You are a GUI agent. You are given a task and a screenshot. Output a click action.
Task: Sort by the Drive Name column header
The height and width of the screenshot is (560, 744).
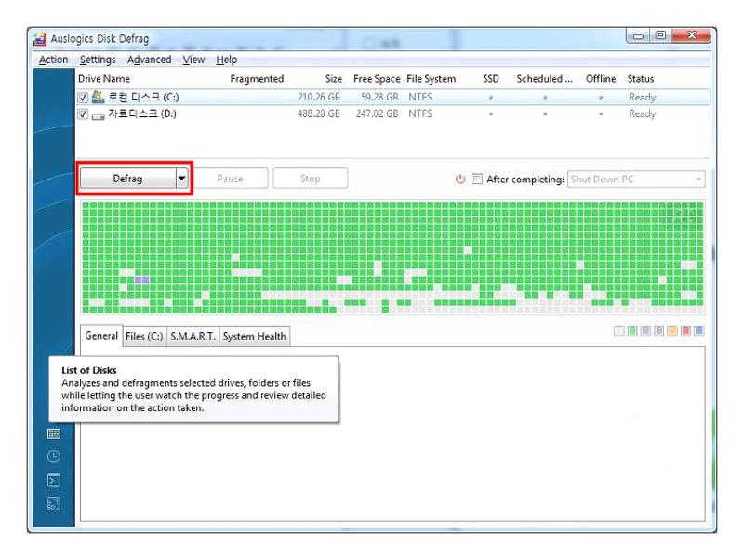click(x=104, y=79)
